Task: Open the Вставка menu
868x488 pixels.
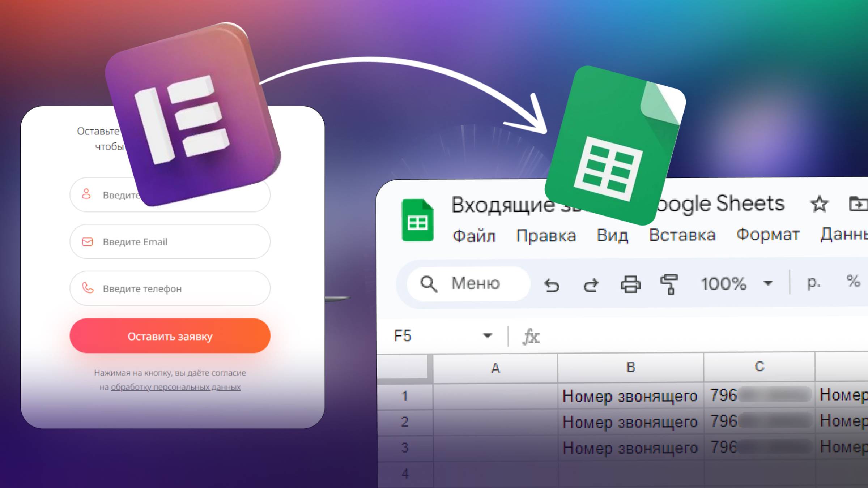Action: (x=682, y=235)
